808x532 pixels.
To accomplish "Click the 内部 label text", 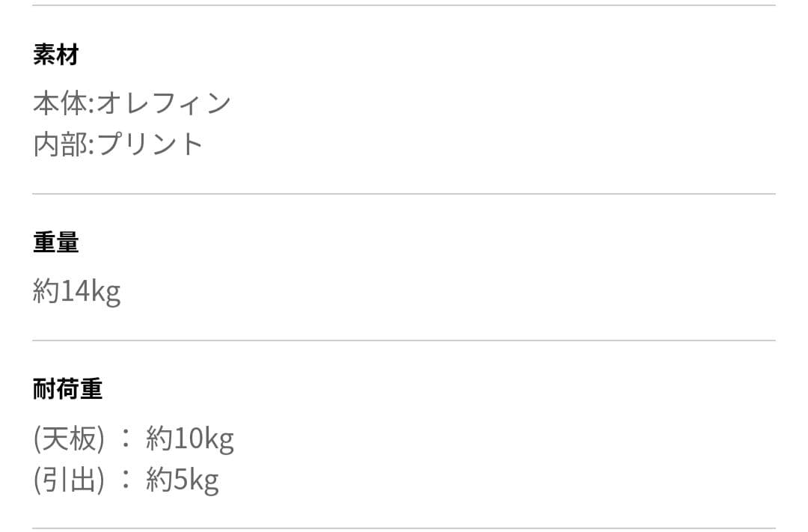I will (60, 144).
